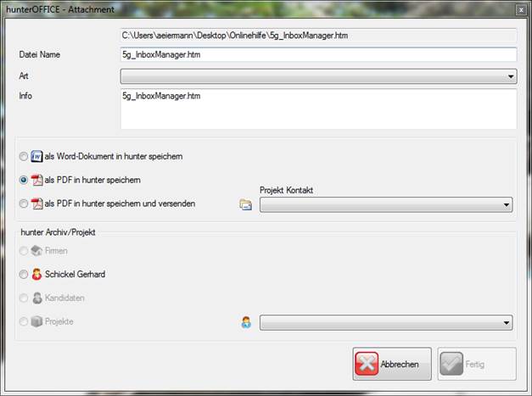Click the person icon beside the project dropdown

246,322
